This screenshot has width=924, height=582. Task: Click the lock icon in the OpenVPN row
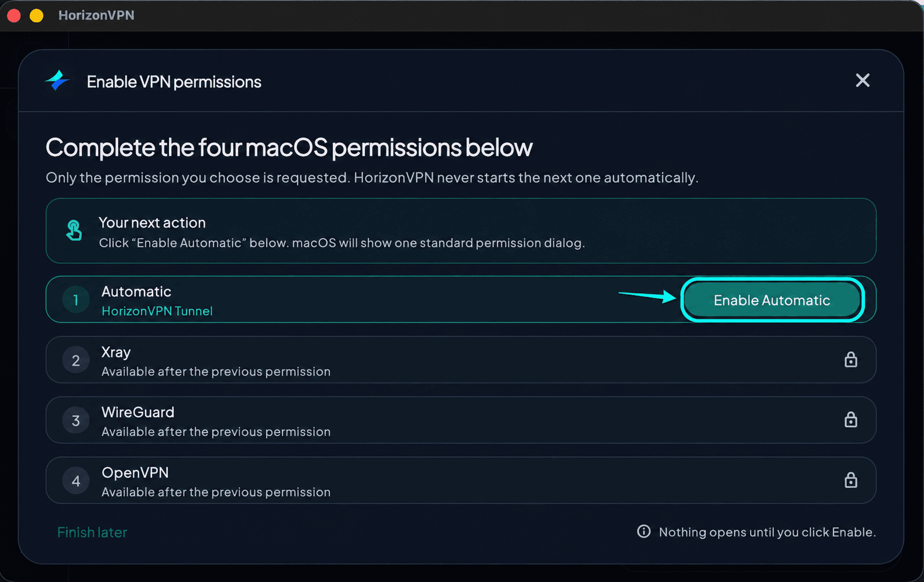click(x=851, y=480)
